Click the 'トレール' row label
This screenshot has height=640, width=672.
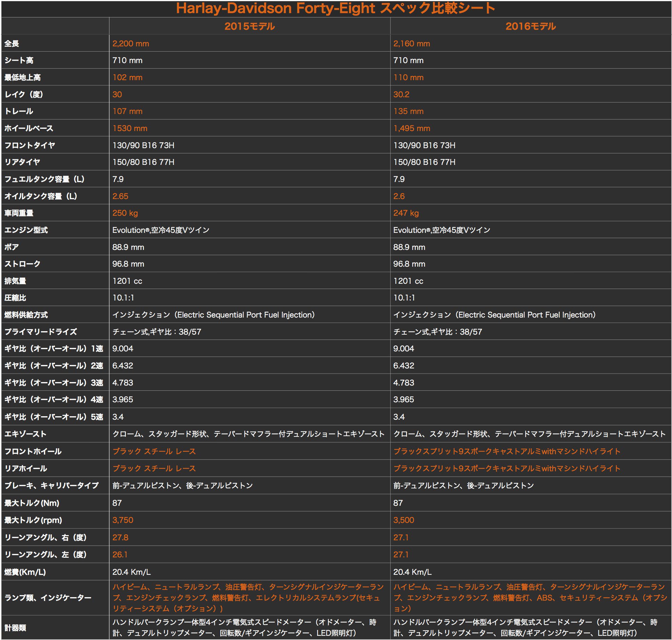[x=19, y=111]
